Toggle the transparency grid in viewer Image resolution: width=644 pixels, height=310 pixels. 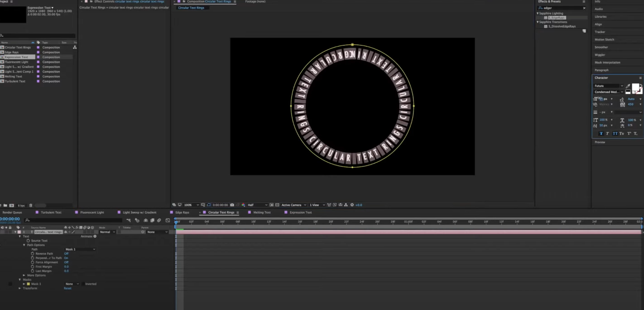[277, 205]
